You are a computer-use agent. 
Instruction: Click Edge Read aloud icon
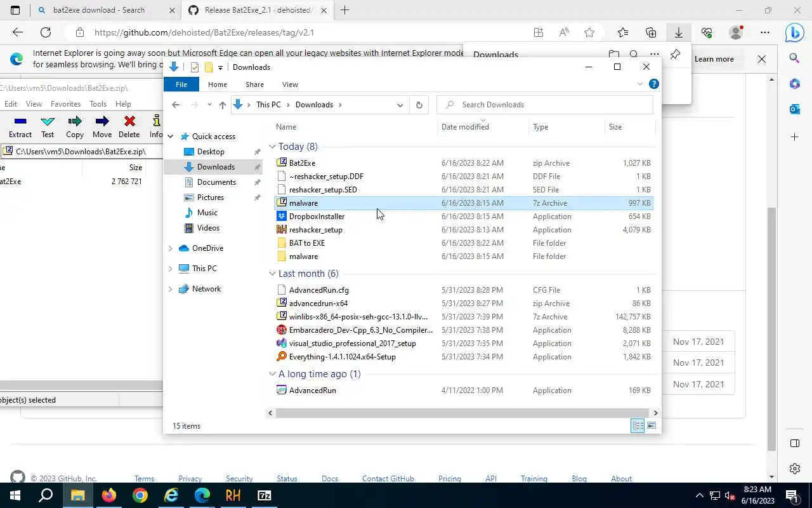tap(564, 32)
